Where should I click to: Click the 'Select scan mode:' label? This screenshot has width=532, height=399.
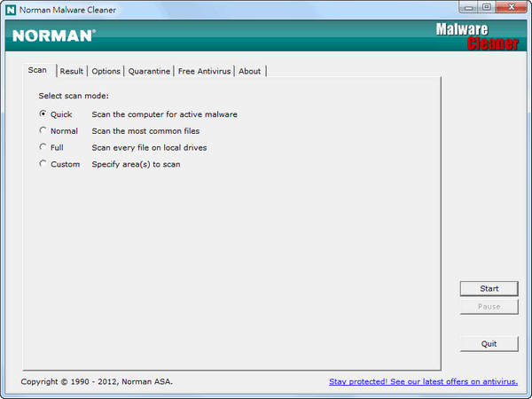[x=74, y=96]
